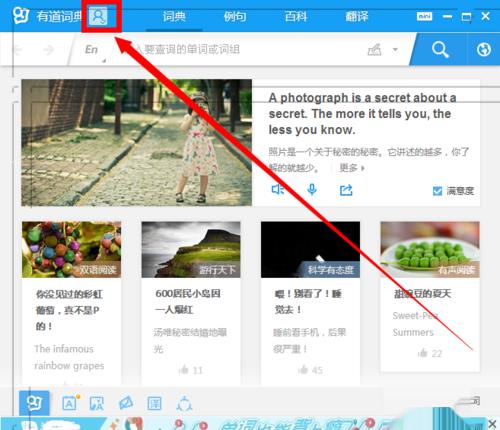The image size is (500, 430).
Task: Open the image translation tool icon
Action: click(96, 403)
